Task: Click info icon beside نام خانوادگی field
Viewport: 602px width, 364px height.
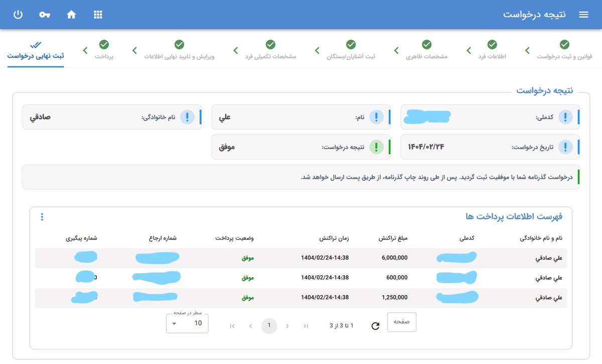Action: pyautogui.click(x=187, y=117)
